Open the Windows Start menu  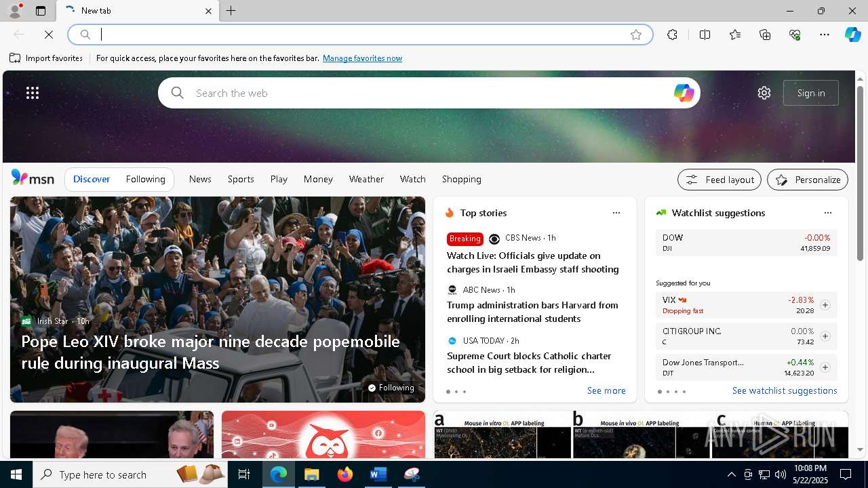16,474
